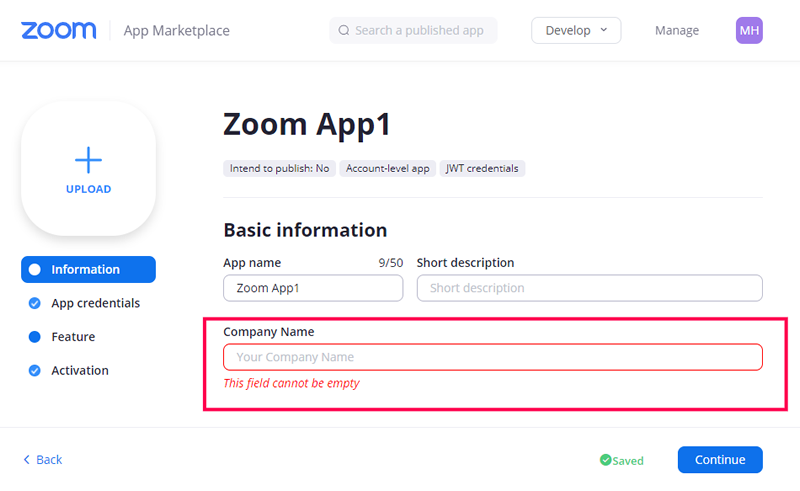Focus the Search a published app field
Screen dimensions: 800x491
[413, 31]
